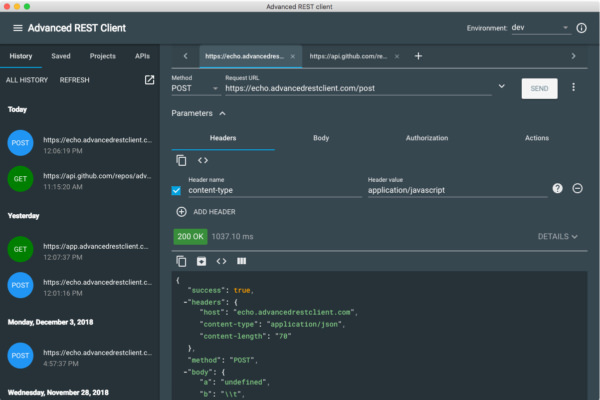
Task: Switch response to table view icon
Action: [x=241, y=261]
